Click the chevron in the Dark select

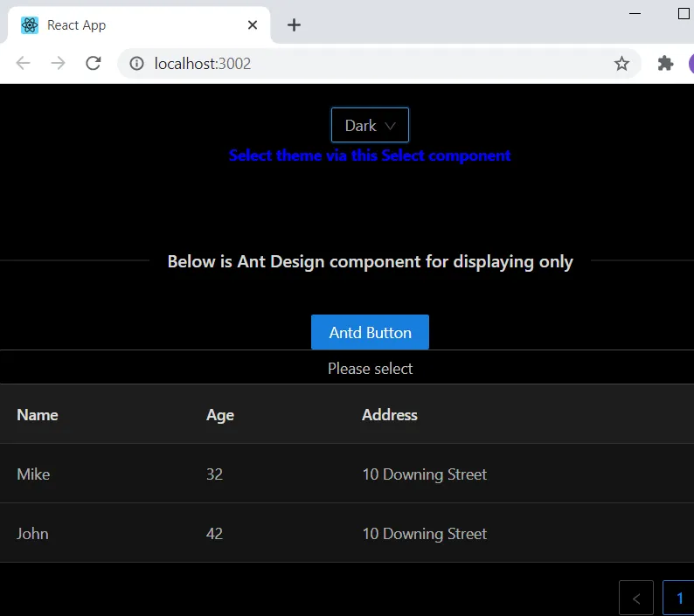(391, 126)
